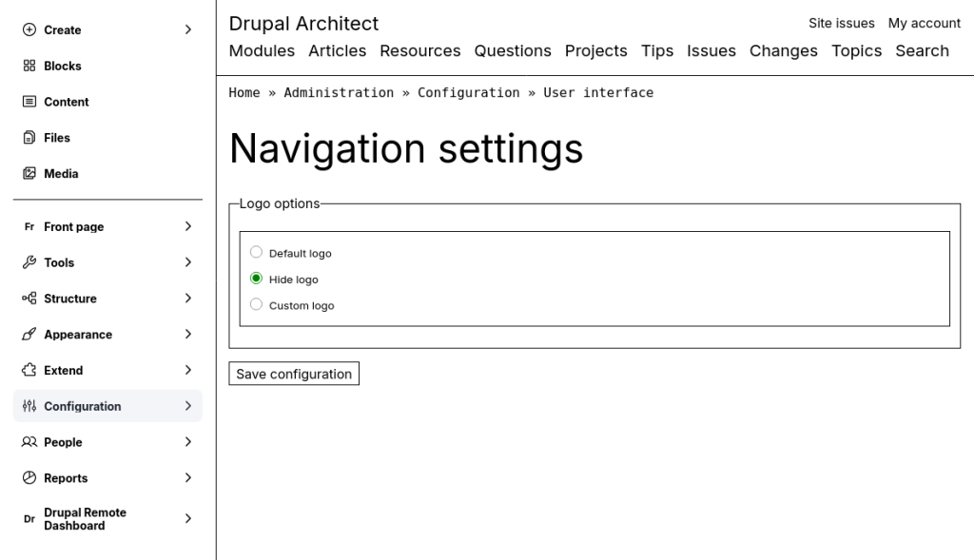Expand the Drupal Remote Dashboard chevron
This screenshot has width=974, height=560.
188,519
